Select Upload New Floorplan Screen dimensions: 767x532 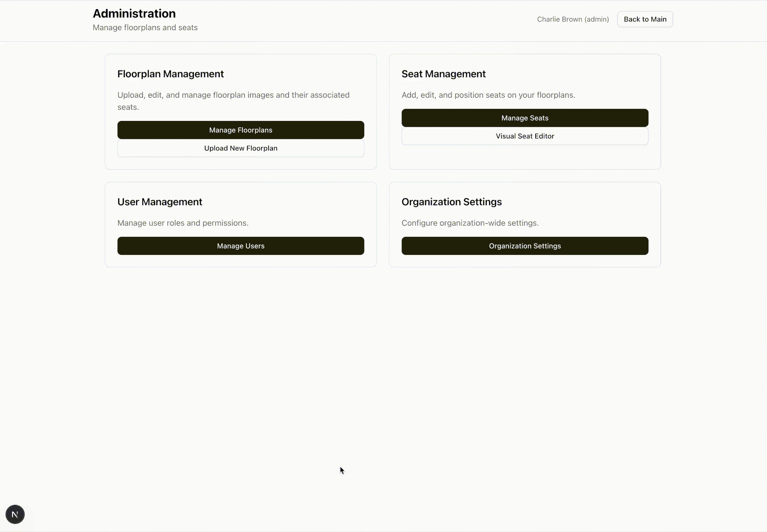(x=241, y=148)
